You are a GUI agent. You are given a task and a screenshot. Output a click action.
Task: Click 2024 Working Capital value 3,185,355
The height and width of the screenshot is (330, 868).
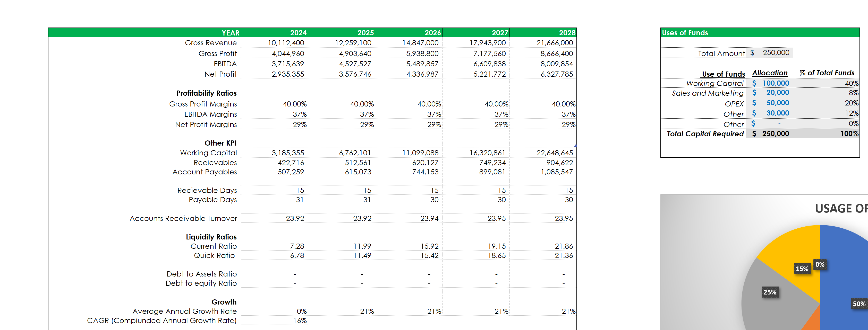tap(288, 153)
